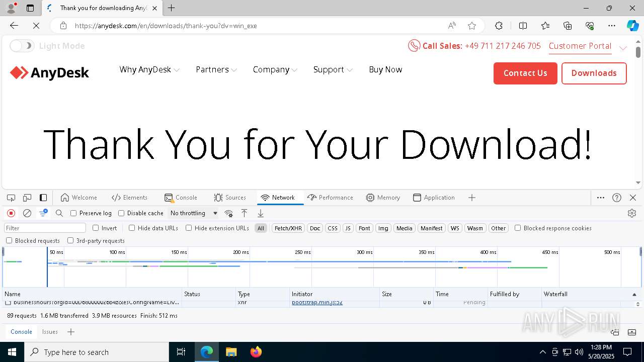This screenshot has height=362, width=644.
Task: Open the No throttling dropdown
Action: [x=194, y=213]
